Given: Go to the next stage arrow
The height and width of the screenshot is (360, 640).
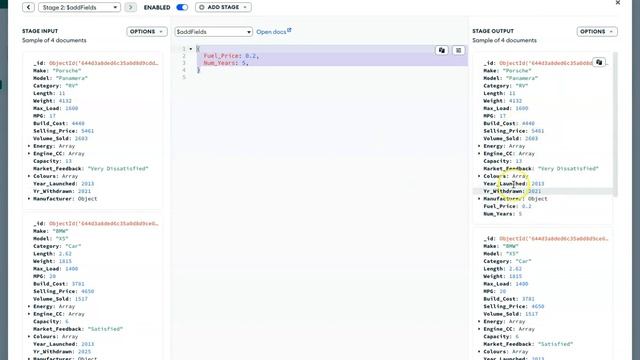Looking at the screenshot, I should (x=131, y=7).
